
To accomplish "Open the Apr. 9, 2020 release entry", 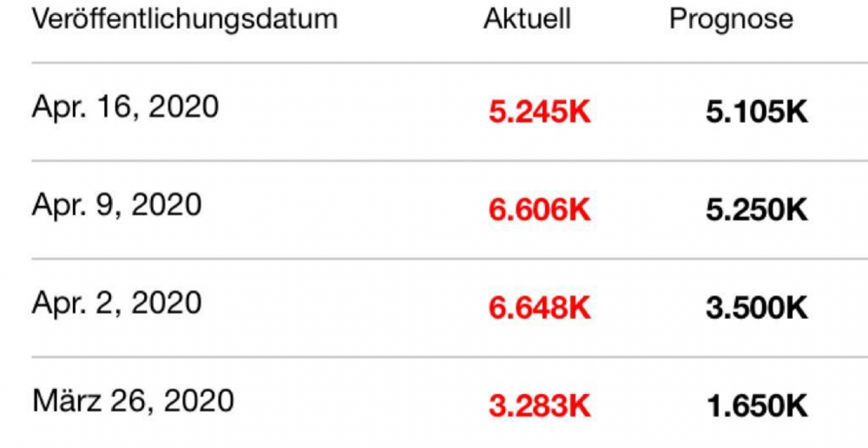I will (116, 206).
